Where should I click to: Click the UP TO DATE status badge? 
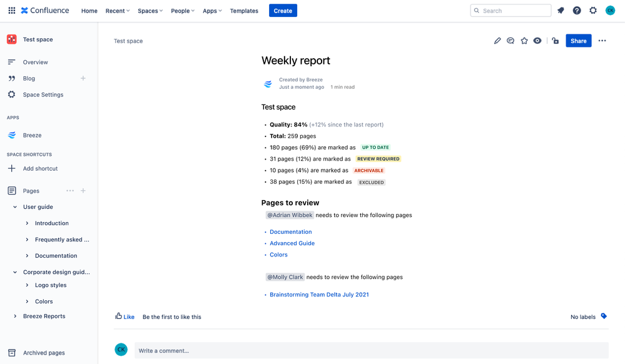[x=375, y=147]
